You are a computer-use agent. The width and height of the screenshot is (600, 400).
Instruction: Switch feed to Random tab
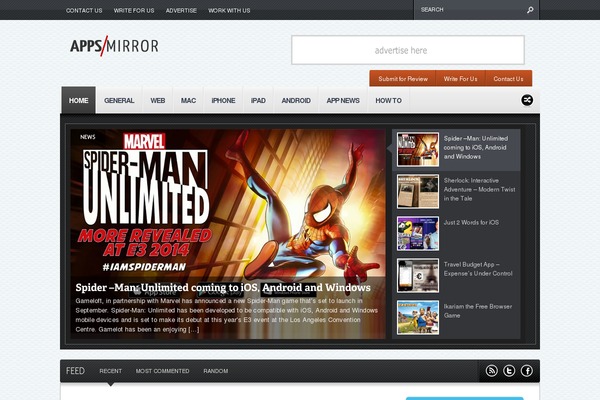(216, 371)
